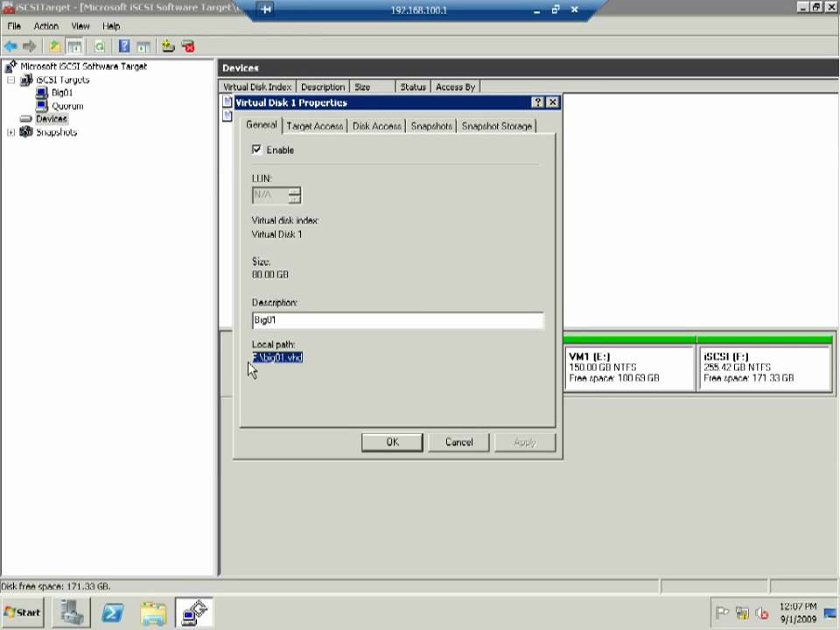Close the Virtual Disk 1 Properties dialog

coord(552,102)
